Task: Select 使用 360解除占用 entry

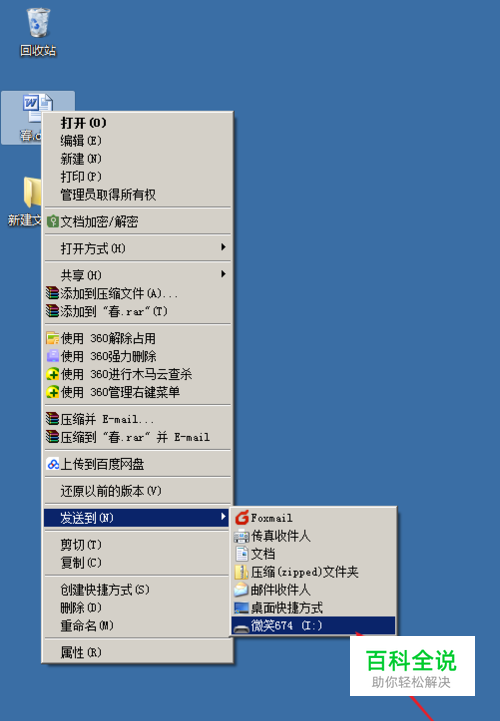Action: [x=138, y=338]
